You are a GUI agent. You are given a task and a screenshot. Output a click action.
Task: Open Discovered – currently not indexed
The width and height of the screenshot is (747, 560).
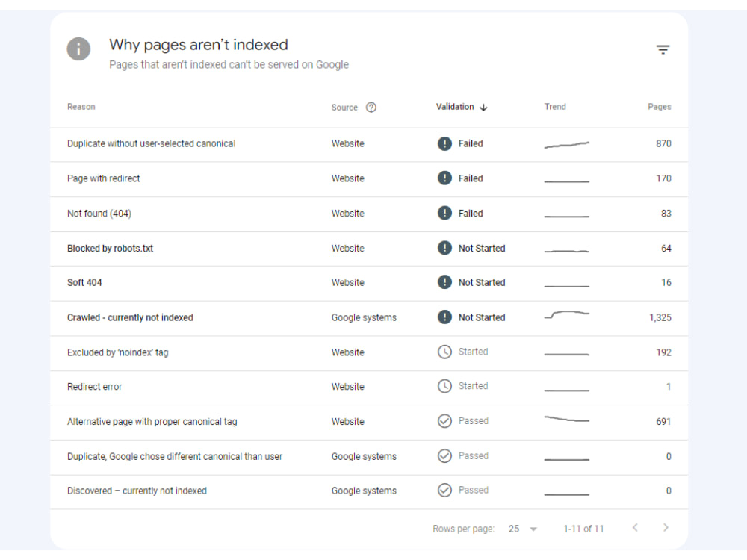(x=137, y=491)
